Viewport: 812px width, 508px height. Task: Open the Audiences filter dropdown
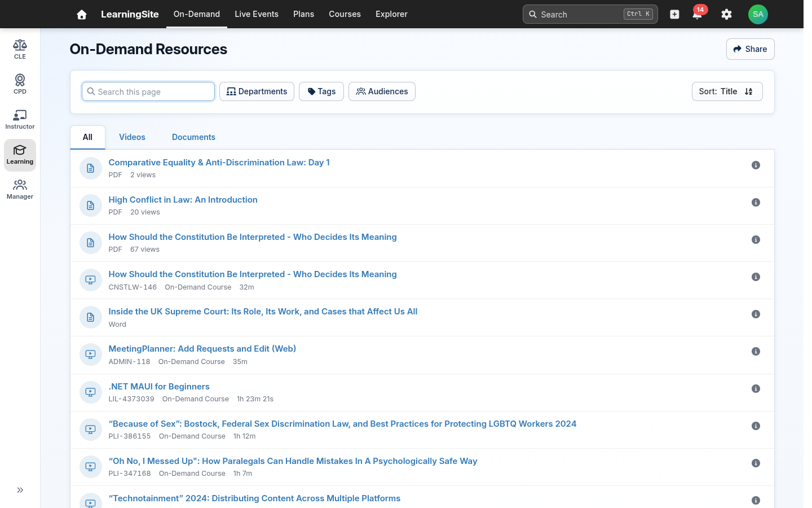382,91
